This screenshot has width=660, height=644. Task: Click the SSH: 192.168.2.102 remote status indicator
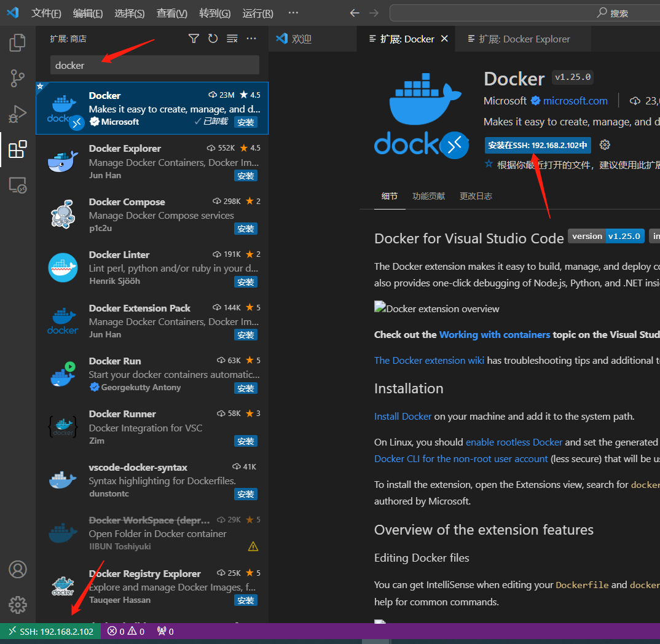[x=50, y=631]
